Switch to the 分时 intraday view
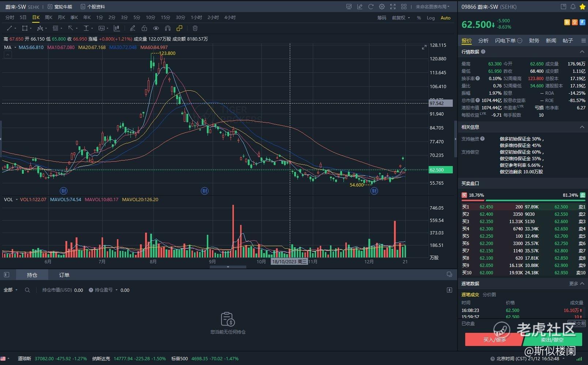The image size is (588, 365). pos(10,18)
